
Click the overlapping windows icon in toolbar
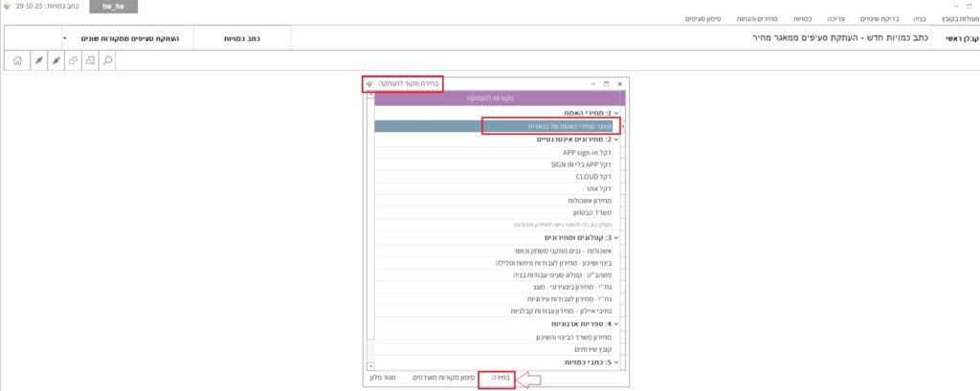click(x=73, y=60)
